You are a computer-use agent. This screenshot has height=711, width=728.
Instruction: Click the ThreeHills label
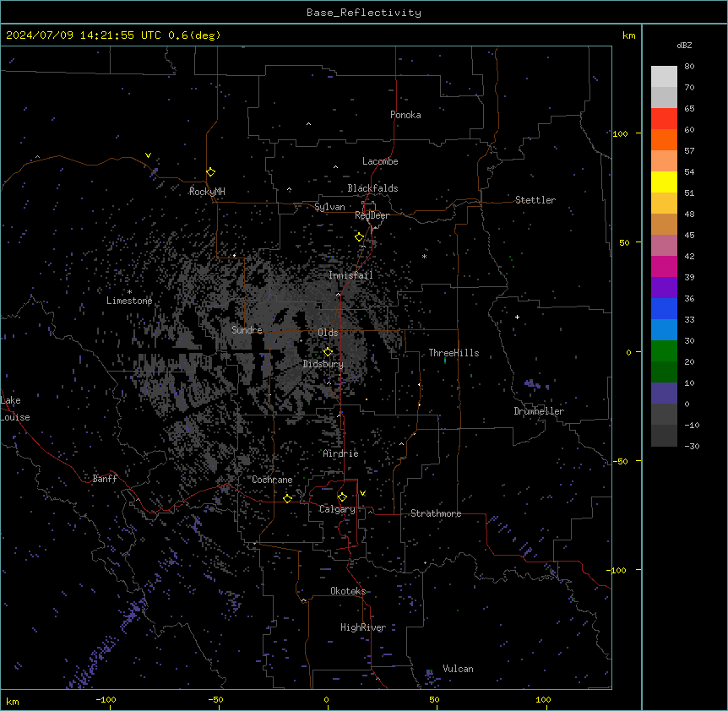coord(454,353)
